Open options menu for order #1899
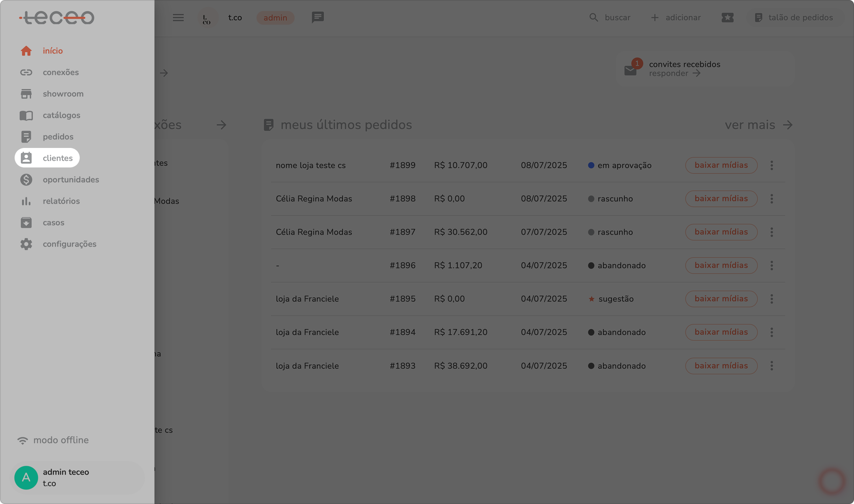Viewport: 854px width, 504px height. tap(771, 165)
